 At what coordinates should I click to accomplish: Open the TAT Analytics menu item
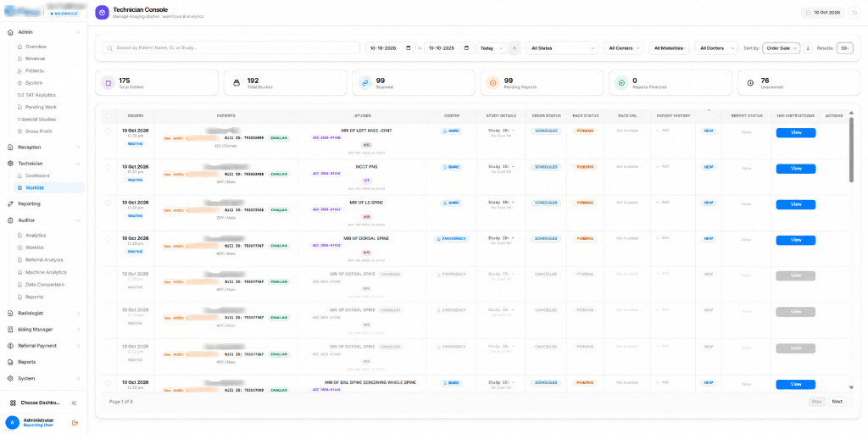coord(41,95)
